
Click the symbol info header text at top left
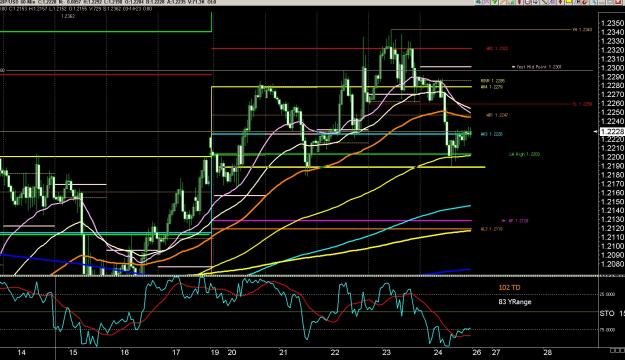(108, 2)
